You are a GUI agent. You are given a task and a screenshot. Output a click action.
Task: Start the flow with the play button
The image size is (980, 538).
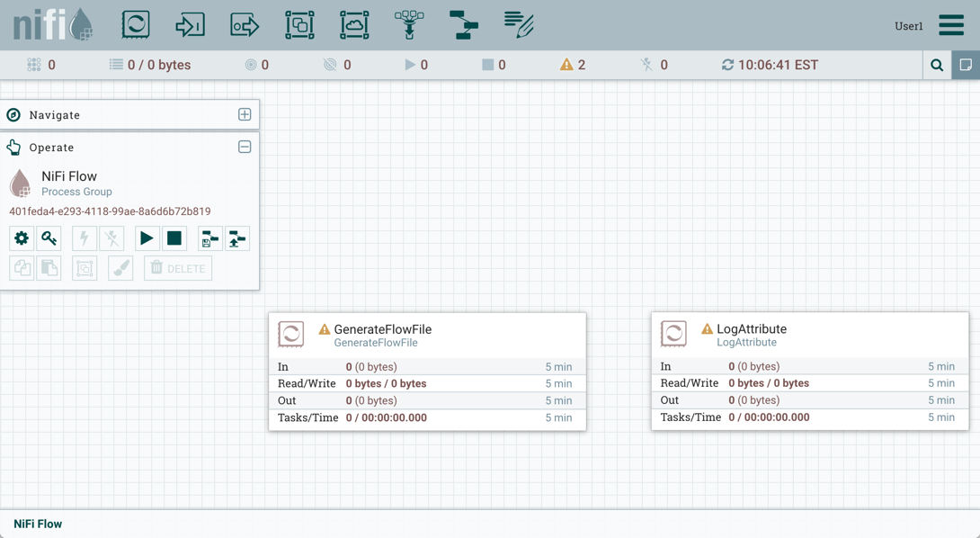click(146, 238)
